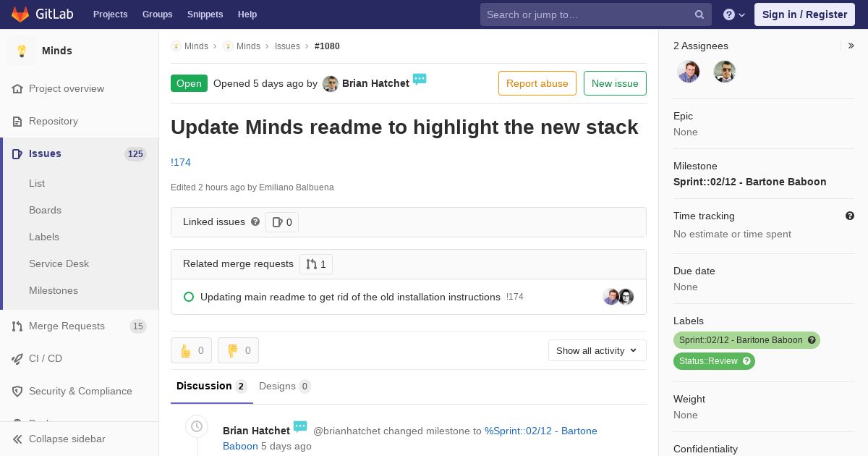This screenshot has height=456, width=868.
Task: Click the chat badge next to Brian Hatchet in header
Action: [x=420, y=79]
